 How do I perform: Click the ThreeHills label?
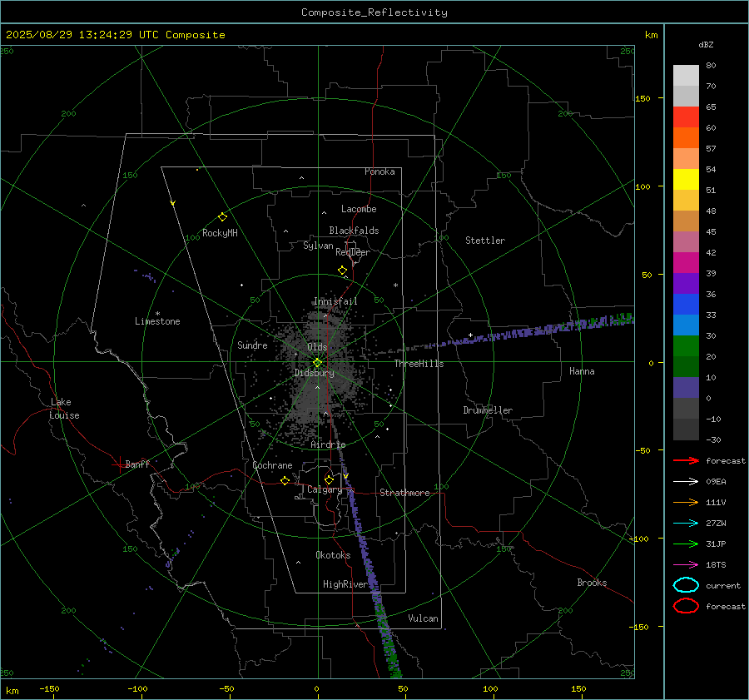(419, 364)
